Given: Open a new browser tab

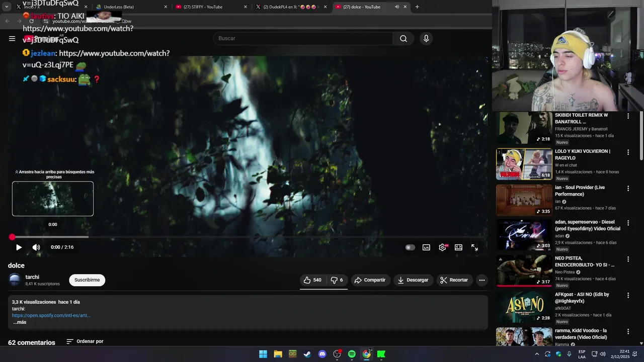Looking at the screenshot, I should pos(417,7).
